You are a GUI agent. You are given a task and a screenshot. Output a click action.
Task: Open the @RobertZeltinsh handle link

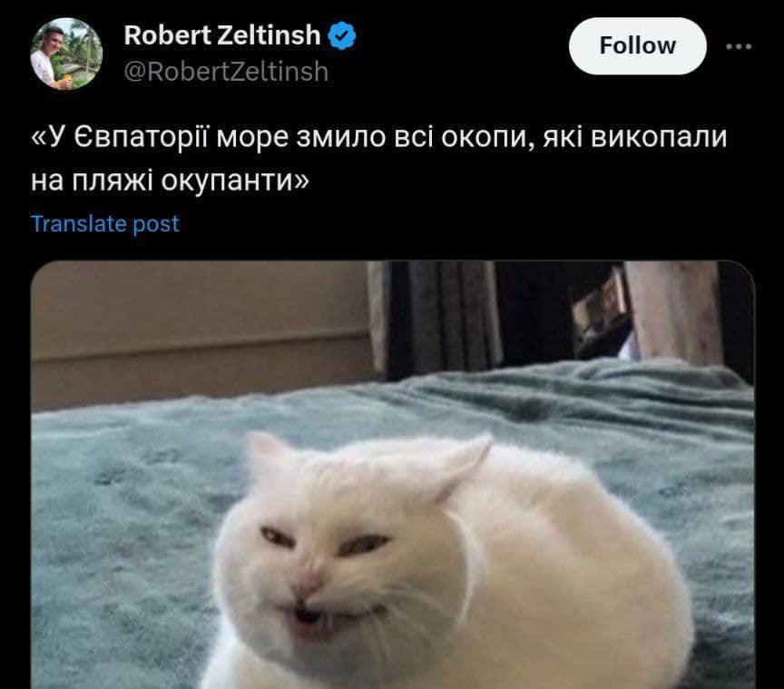[226, 72]
